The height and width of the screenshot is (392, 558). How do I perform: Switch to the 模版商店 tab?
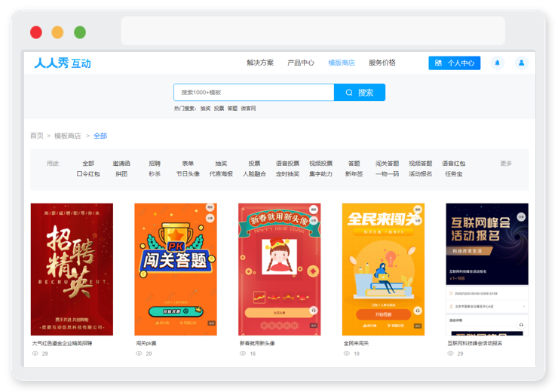(342, 63)
